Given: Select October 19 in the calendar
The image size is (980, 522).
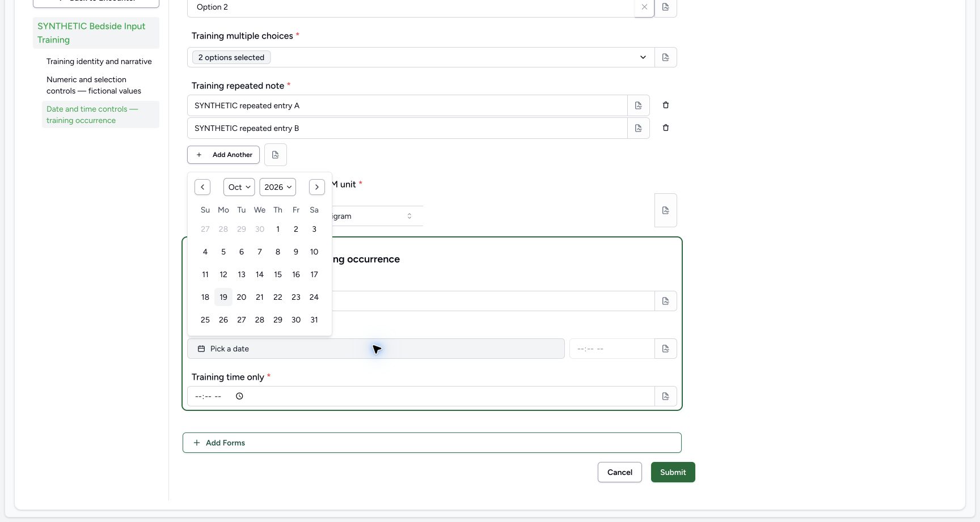Looking at the screenshot, I should [223, 297].
